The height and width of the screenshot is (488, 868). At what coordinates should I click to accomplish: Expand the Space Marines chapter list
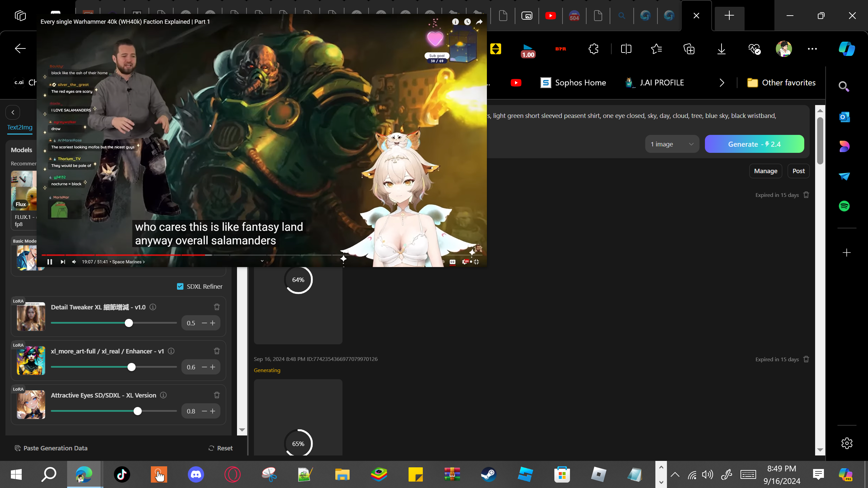pos(129,262)
